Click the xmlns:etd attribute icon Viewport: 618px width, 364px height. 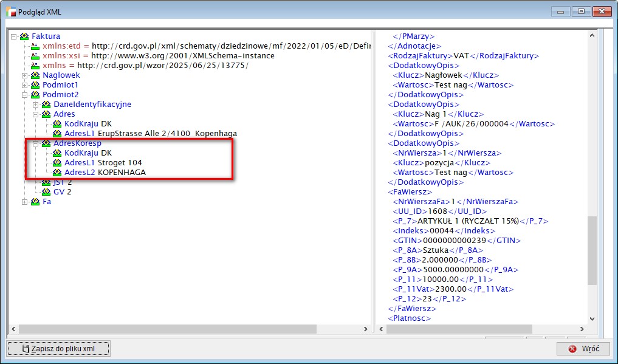tap(35, 46)
